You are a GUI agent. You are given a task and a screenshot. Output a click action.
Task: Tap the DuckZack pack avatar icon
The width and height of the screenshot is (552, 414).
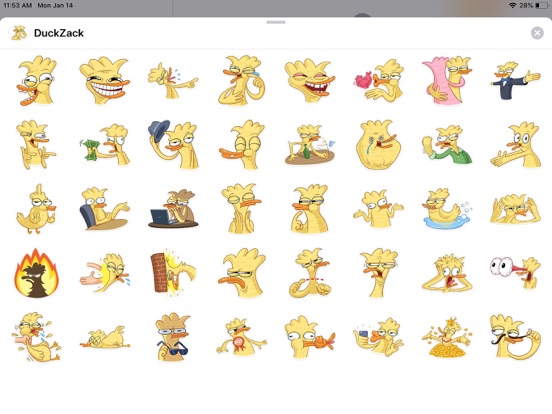[19, 33]
